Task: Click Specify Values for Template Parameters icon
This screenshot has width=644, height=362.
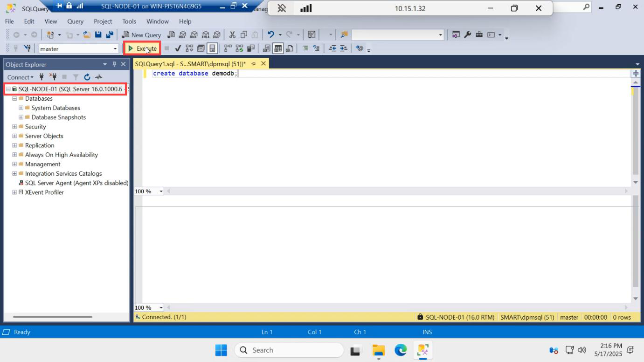Action: (x=359, y=48)
